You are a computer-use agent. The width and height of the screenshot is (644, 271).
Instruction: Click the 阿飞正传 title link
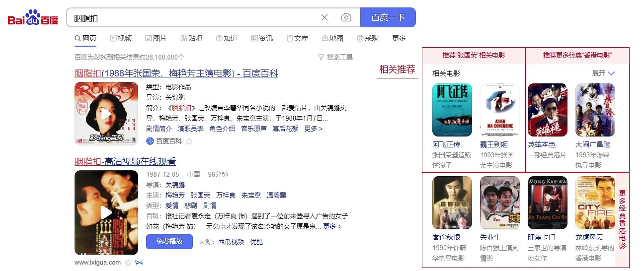446,144
